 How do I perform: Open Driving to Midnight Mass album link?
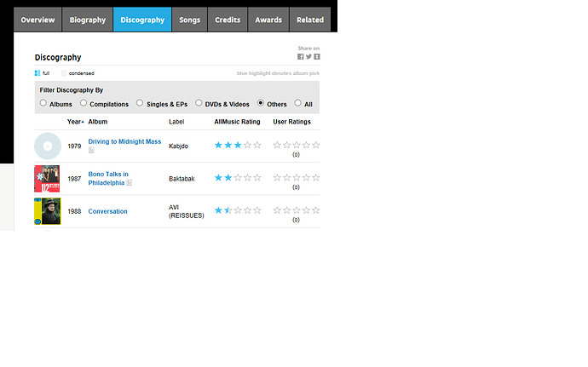(124, 141)
